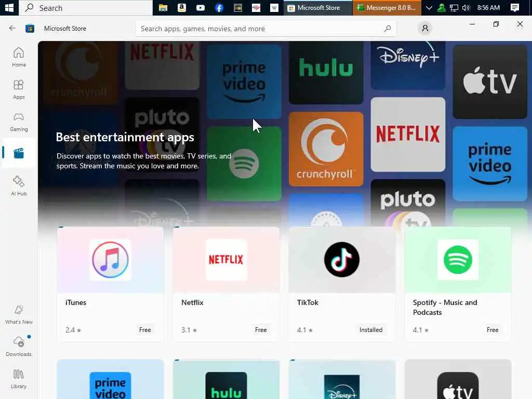Open the Gaming section in sidebar

click(19, 122)
